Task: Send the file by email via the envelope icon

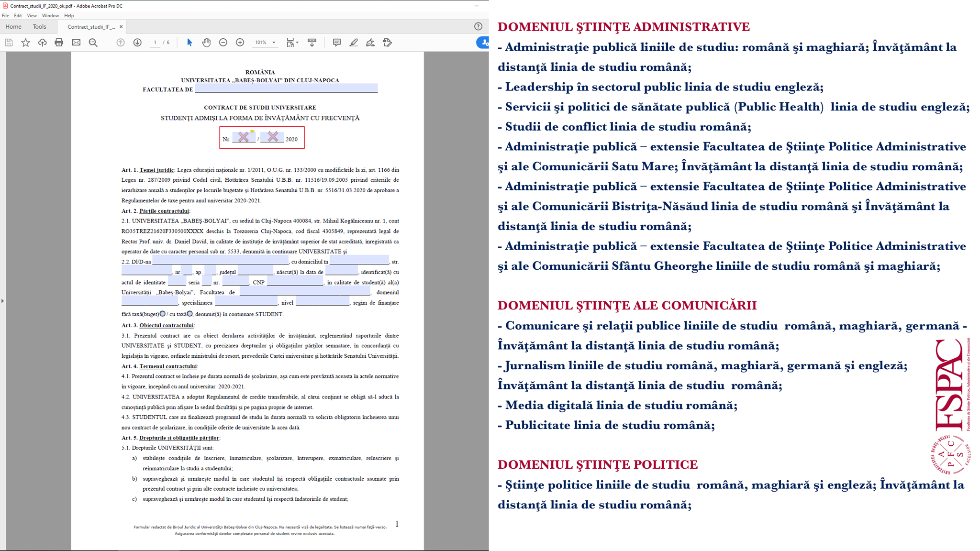Action: click(x=76, y=43)
